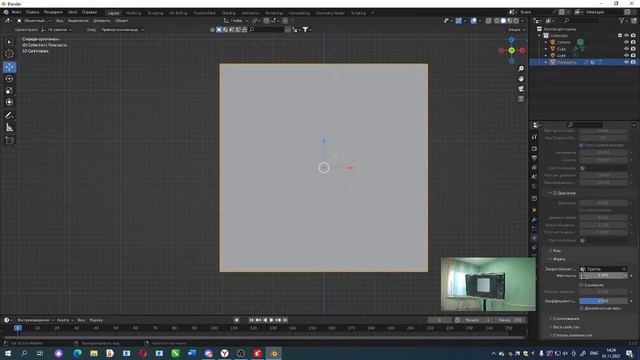Screen dimensions: 640x360
Task: Hide Cube object with eye icon
Action: [626, 49]
